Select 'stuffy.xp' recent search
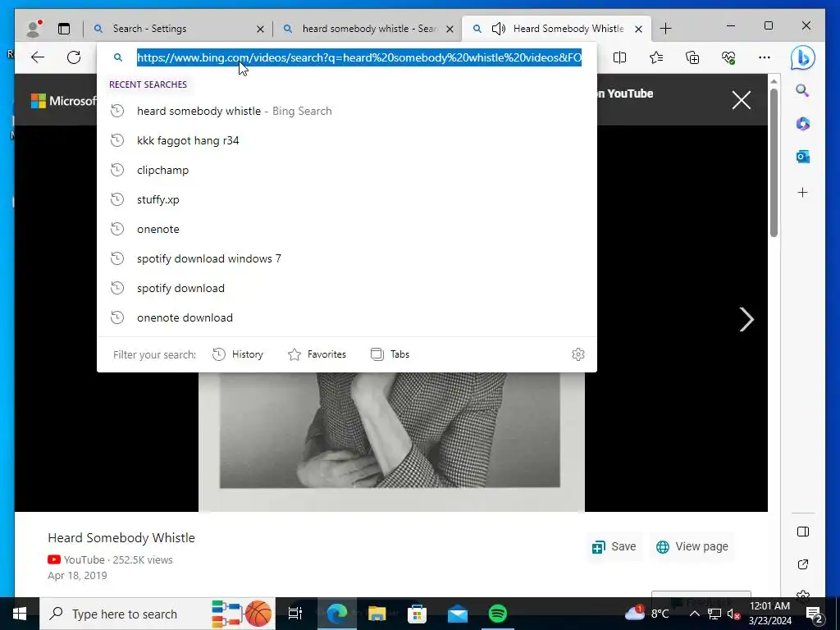Viewport: 840px width, 630px height. pos(347,199)
